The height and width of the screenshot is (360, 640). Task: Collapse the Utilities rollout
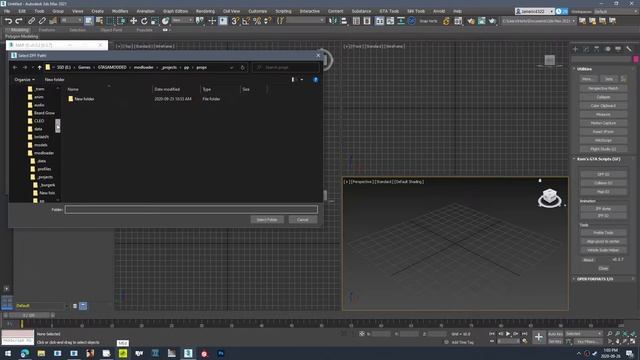(x=584, y=69)
